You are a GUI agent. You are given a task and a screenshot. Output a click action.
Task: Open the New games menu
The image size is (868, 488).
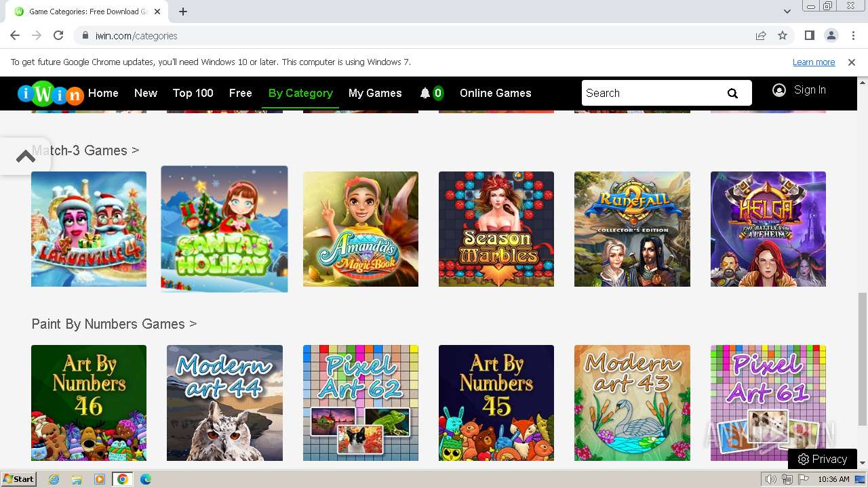[x=146, y=94]
